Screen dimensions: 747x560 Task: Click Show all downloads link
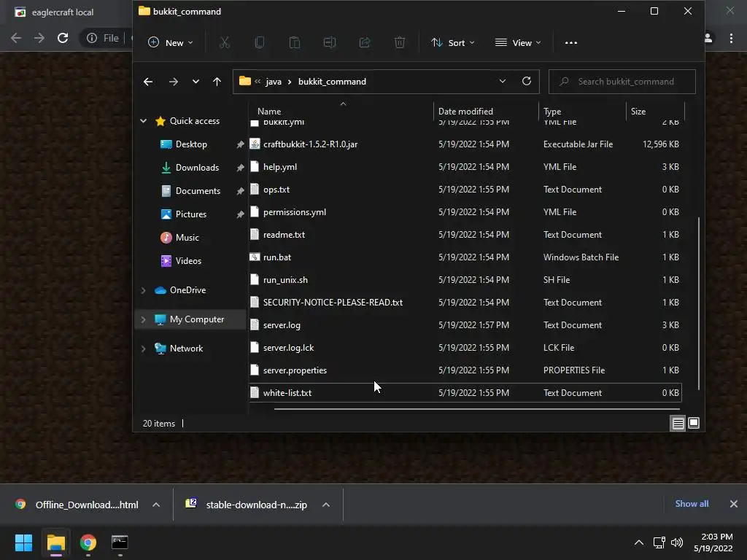(x=692, y=504)
